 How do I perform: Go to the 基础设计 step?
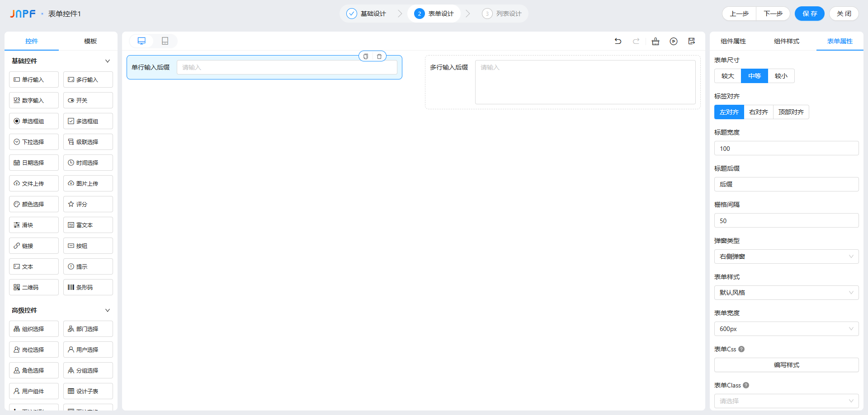pos(367,14)
